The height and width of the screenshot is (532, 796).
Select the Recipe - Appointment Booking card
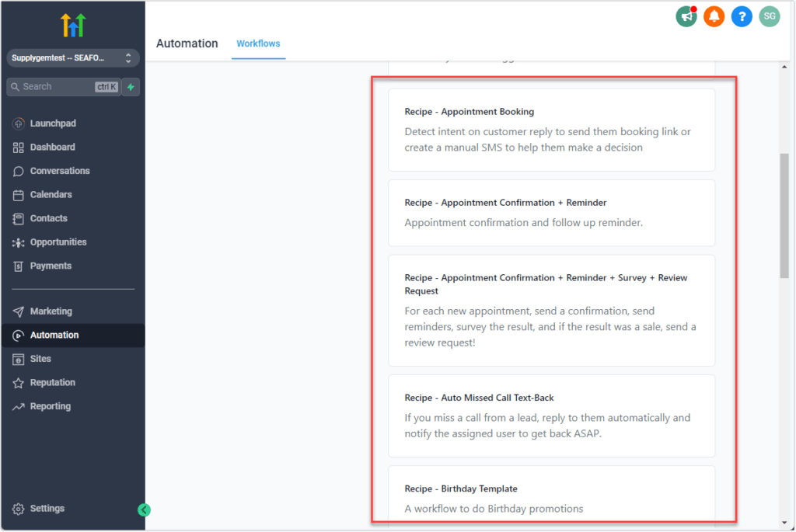click(551, 130)
